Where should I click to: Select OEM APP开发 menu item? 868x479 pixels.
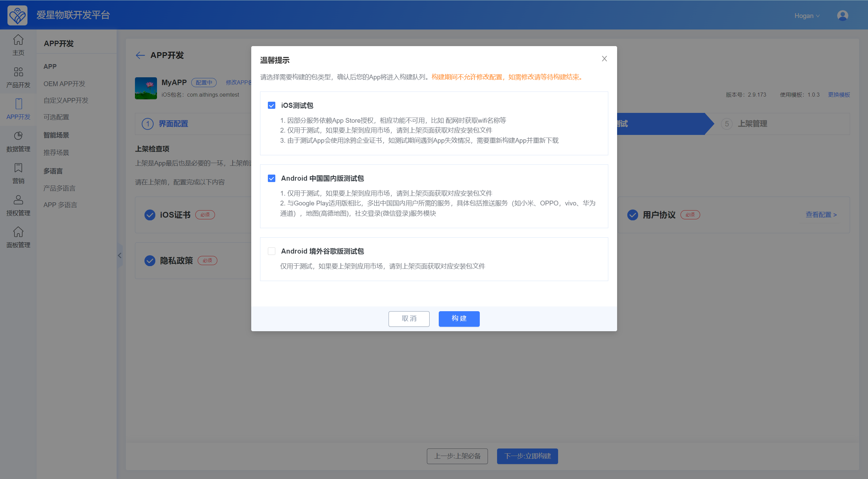pos(64,84)
